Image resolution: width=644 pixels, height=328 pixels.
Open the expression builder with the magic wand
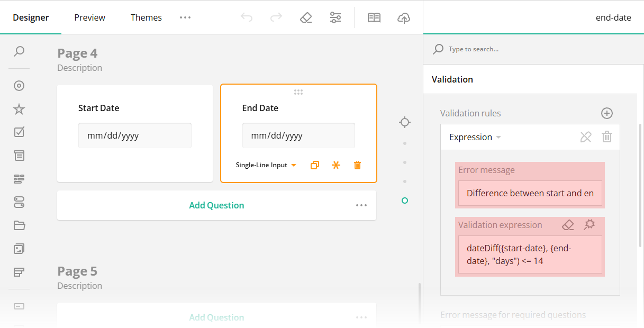[x=589, y=224]
